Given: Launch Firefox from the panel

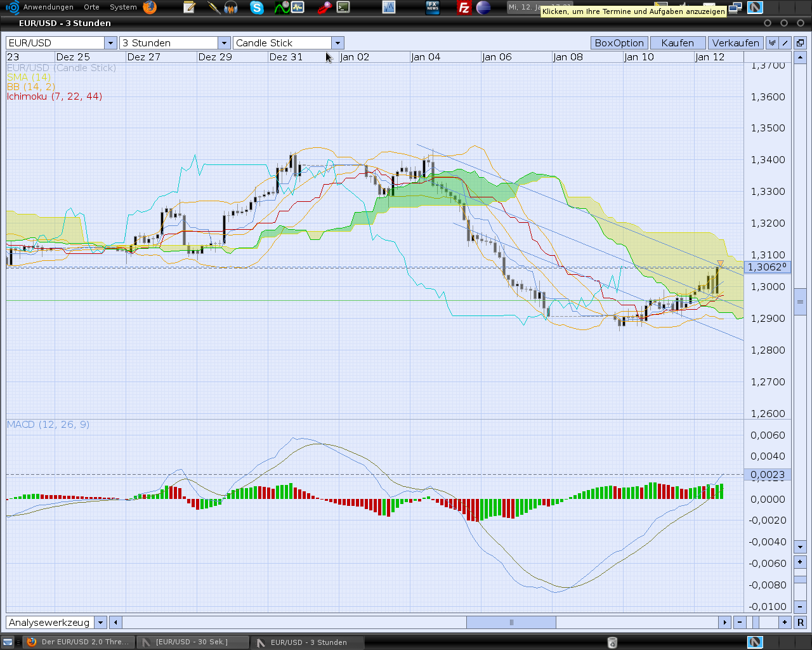Looking at the screenshot, I should (150, 8).
